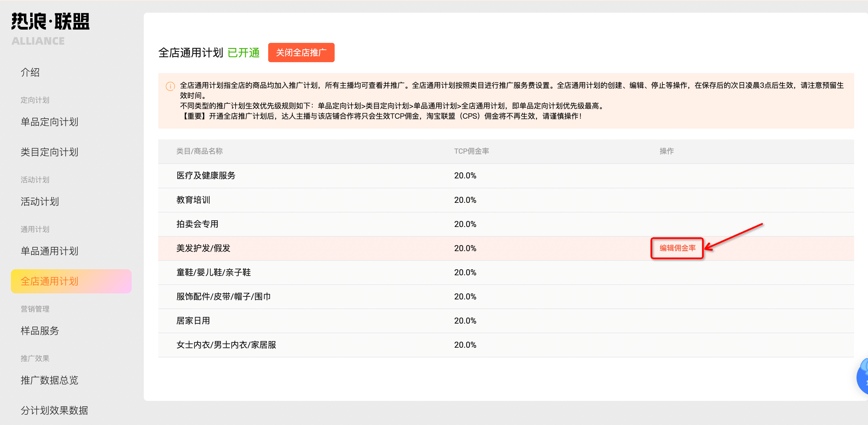
Task: Open 分计划效果数据 menu item
Action: (54, 410)
